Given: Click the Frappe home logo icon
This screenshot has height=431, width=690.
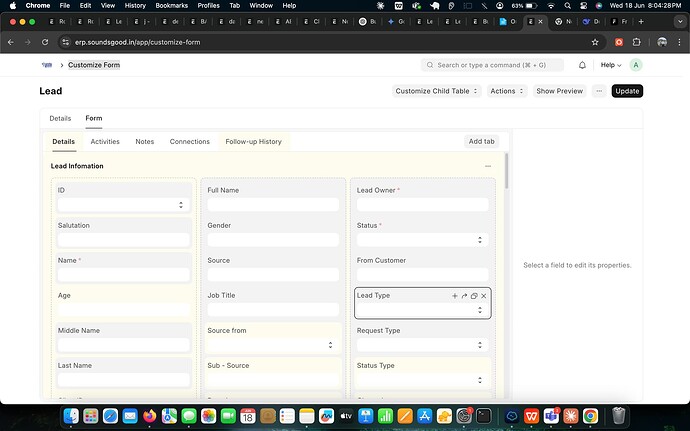Looking at the screenshot, I should coord(47,65).
